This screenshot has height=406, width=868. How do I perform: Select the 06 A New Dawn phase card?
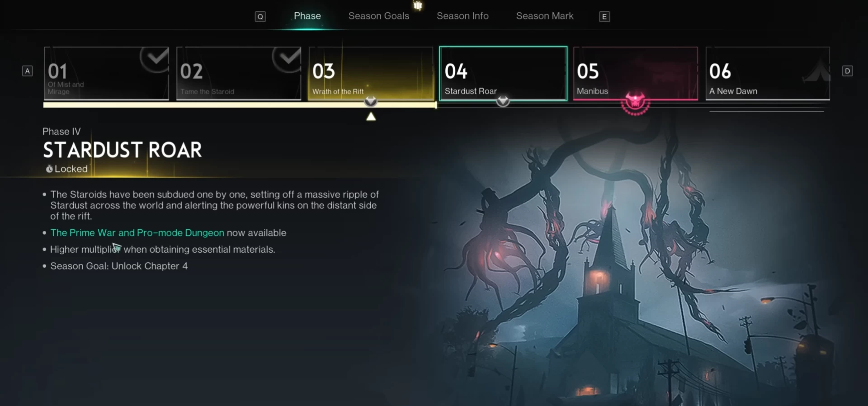(768, 73)
